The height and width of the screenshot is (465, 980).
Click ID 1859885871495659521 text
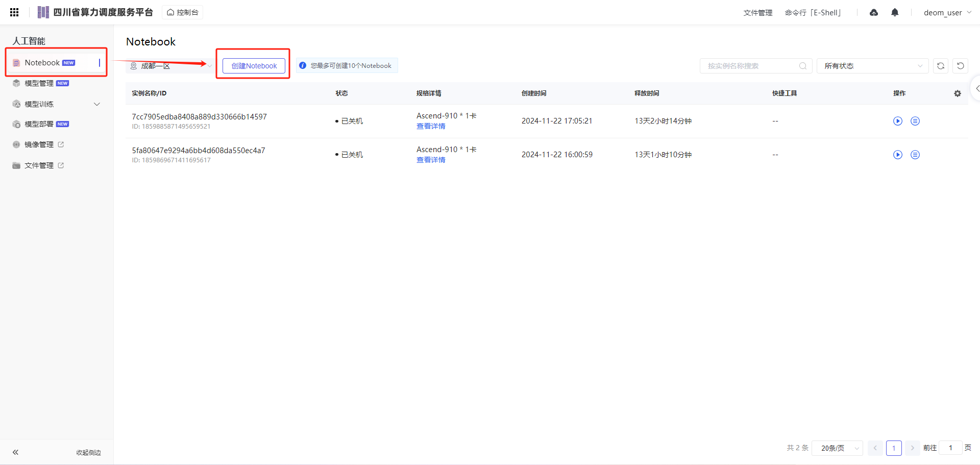click(171, 127)
